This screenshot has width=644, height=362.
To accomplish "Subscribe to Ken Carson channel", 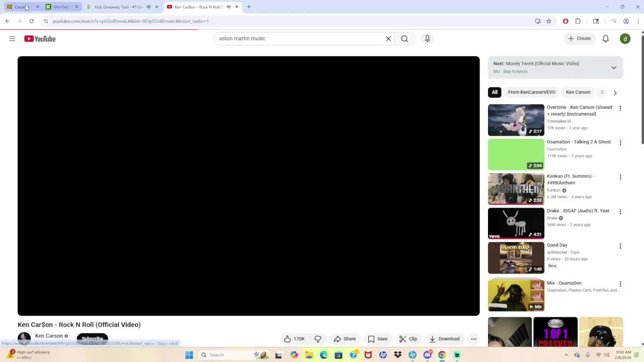I will pos(92,338).
